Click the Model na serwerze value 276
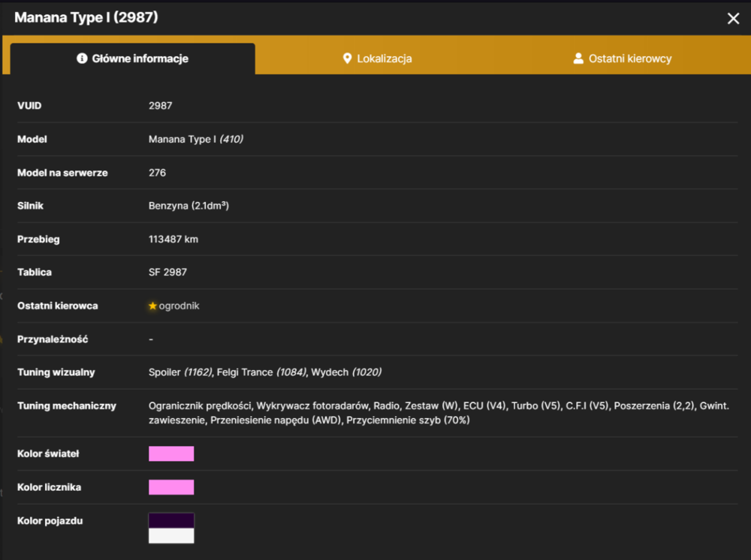This screenshot has width=751, height=560. (x=157, y=173)
